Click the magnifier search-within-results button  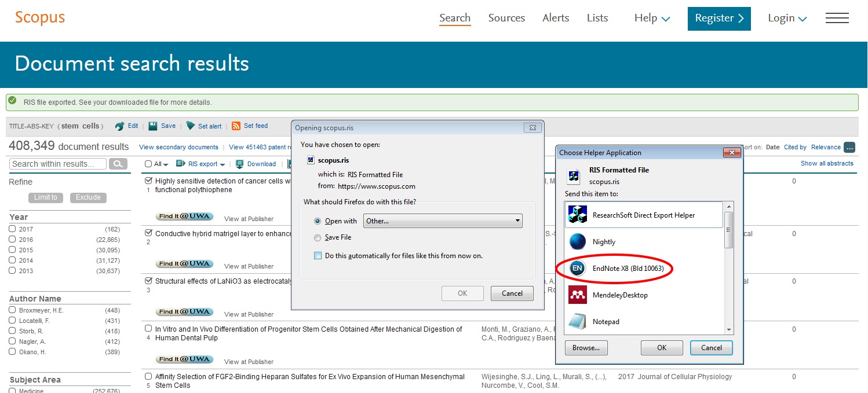click(118, 164)
